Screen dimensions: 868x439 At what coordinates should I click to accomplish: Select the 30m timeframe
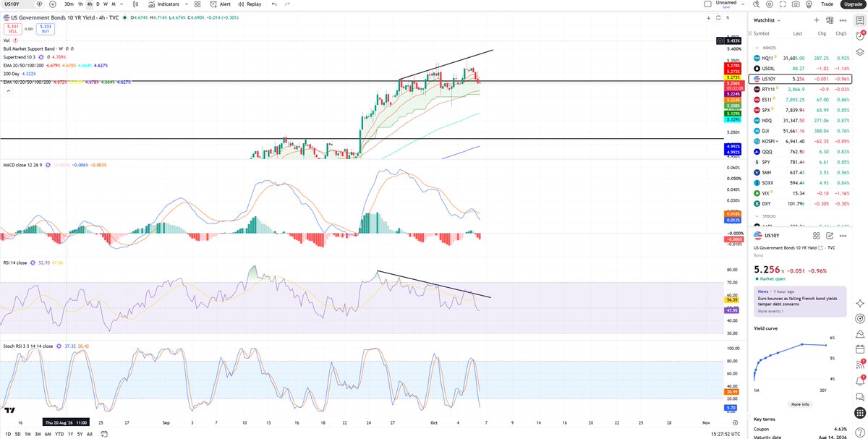69,4
